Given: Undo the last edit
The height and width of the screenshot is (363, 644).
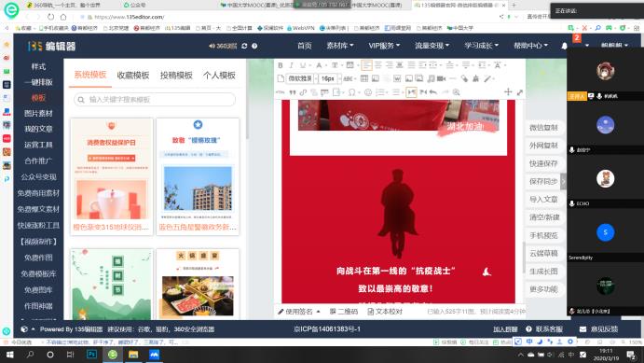Looking at the screenshot, I should coord(433,92).
